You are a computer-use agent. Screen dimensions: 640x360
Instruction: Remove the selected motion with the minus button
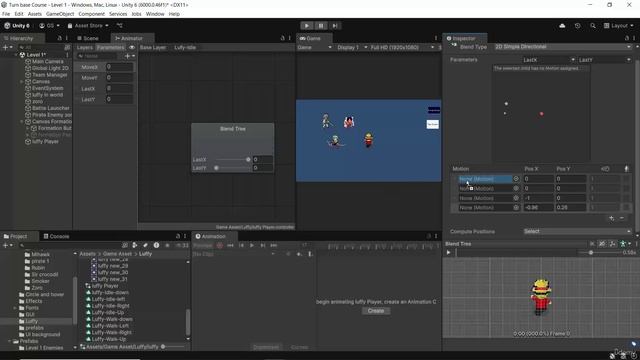tap(622, 218)
